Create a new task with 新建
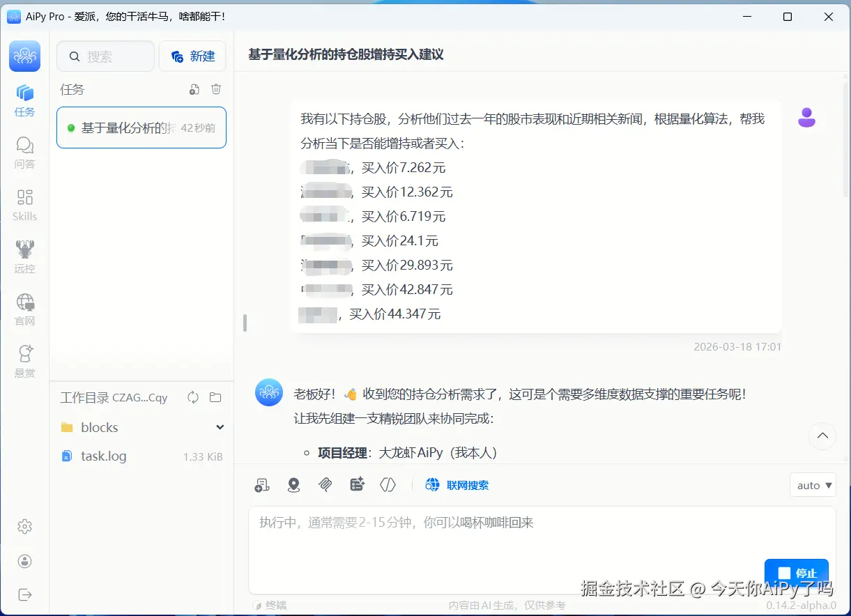The image size is (851, 616). [x=192, y=56]
